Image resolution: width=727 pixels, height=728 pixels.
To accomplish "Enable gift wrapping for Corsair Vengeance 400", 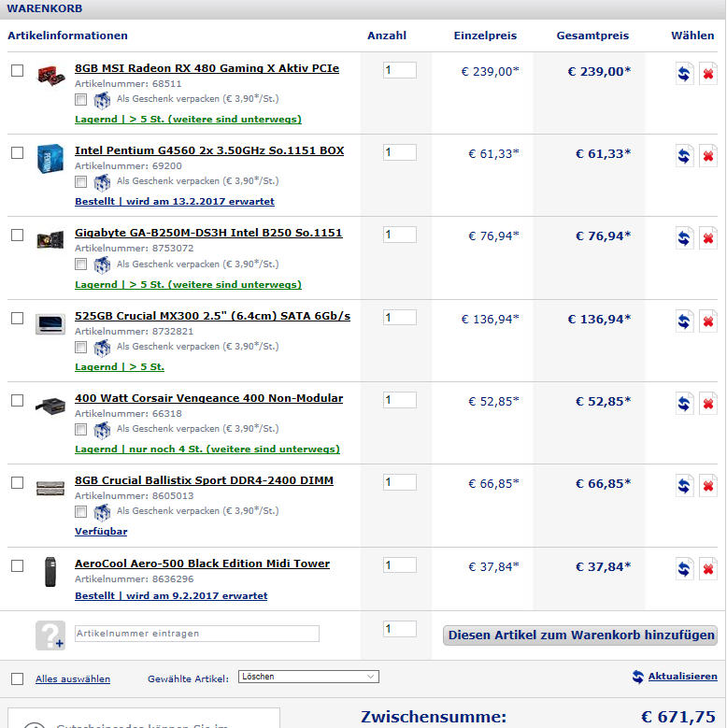I will click(x=80, y=429).
